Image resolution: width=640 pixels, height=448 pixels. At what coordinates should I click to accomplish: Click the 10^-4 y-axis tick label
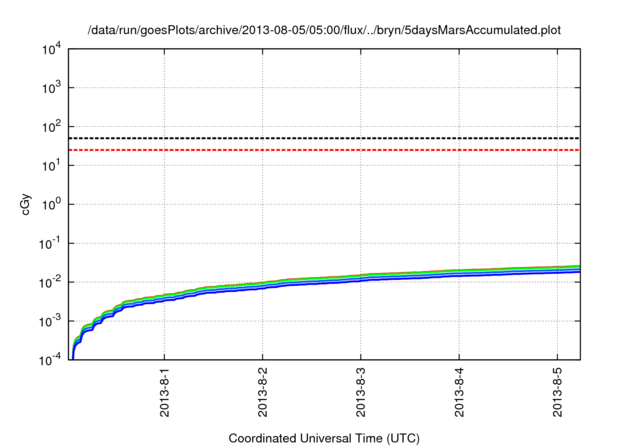50,359
